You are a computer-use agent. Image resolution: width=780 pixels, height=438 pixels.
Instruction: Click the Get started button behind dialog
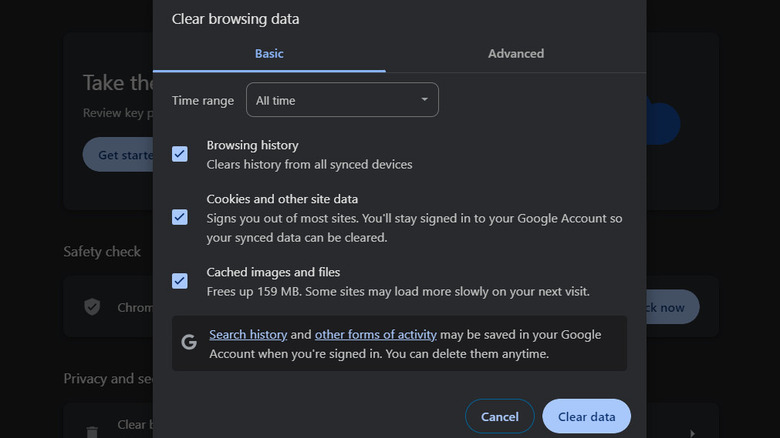117,155
